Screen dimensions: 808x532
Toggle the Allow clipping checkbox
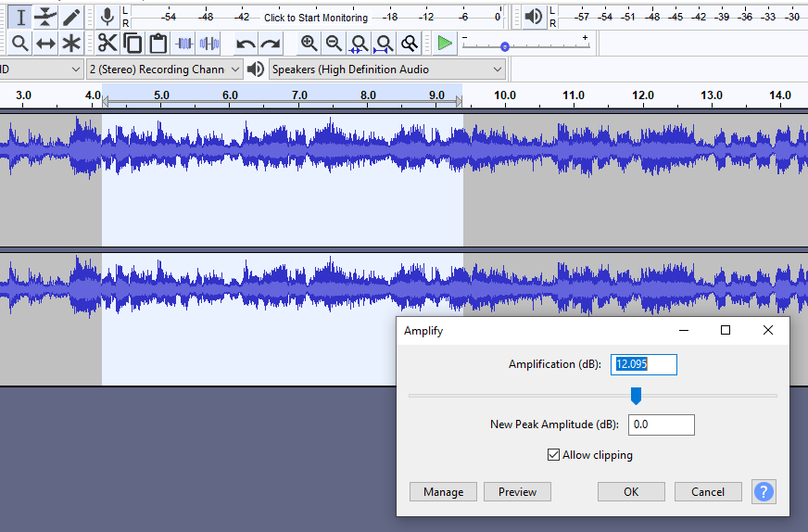(553, 455)
